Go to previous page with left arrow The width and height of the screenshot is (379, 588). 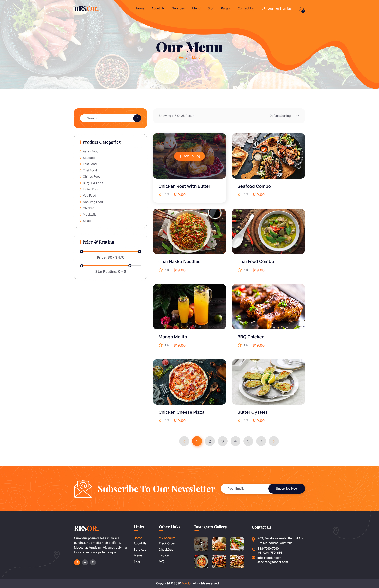[x=184, y=441]
